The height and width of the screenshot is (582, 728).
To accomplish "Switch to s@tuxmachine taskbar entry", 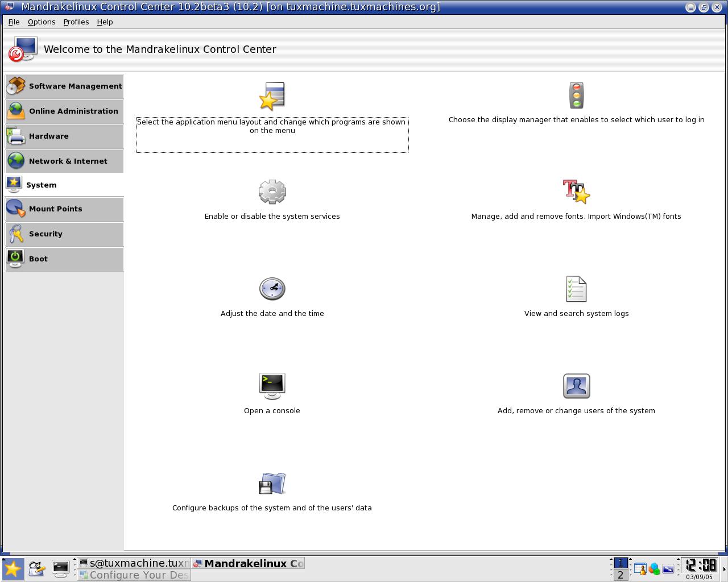I will (134, 563).
